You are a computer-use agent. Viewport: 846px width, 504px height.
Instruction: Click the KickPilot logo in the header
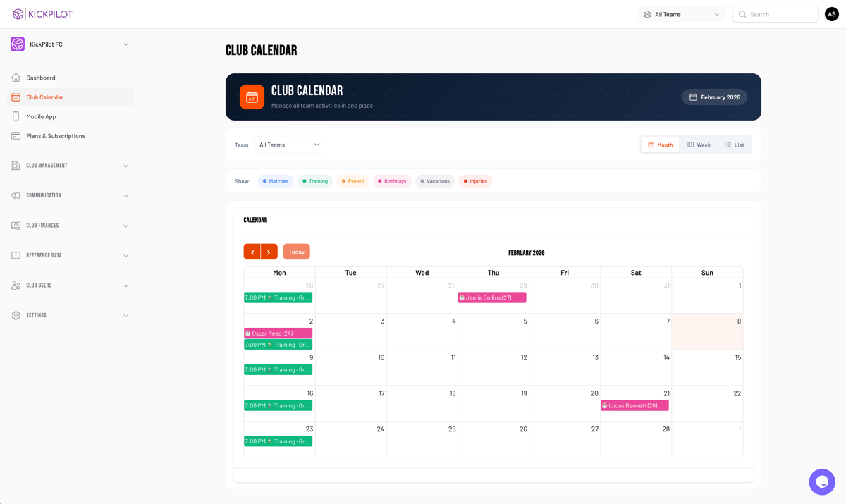click(x=42, y=13)
